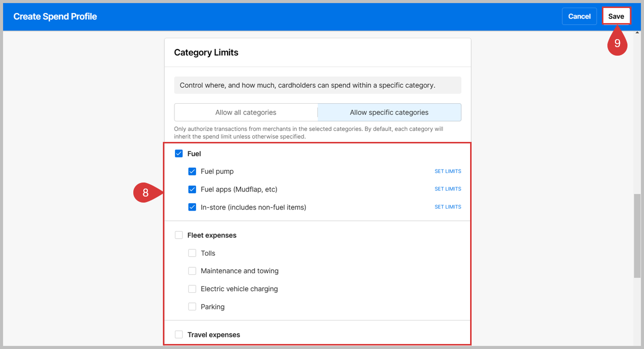Click the Tolls label
Image resolution: width=644 pixels, height=349 pixels.
pos(208,253)
